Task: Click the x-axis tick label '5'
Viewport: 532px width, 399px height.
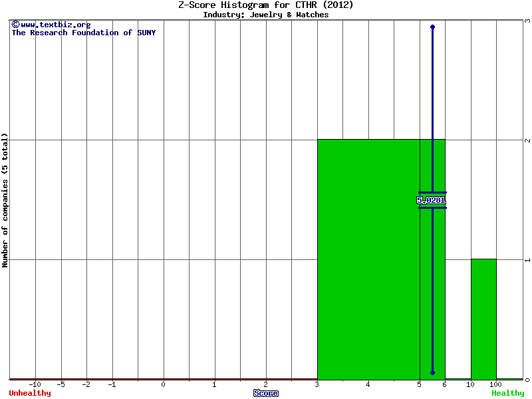Action: tap(420, 384)
